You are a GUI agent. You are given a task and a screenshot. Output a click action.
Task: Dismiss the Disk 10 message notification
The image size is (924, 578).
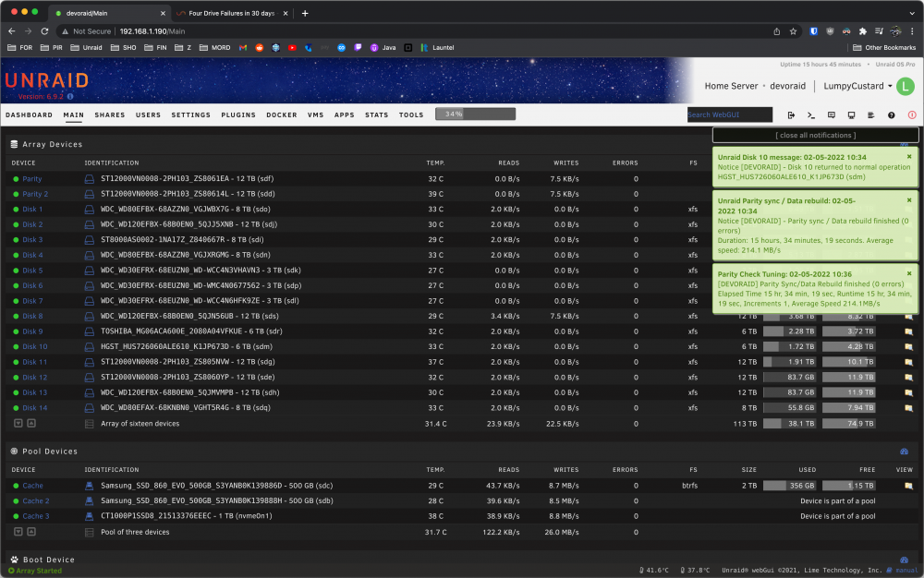pyautogui.click(x=909, y=157)
